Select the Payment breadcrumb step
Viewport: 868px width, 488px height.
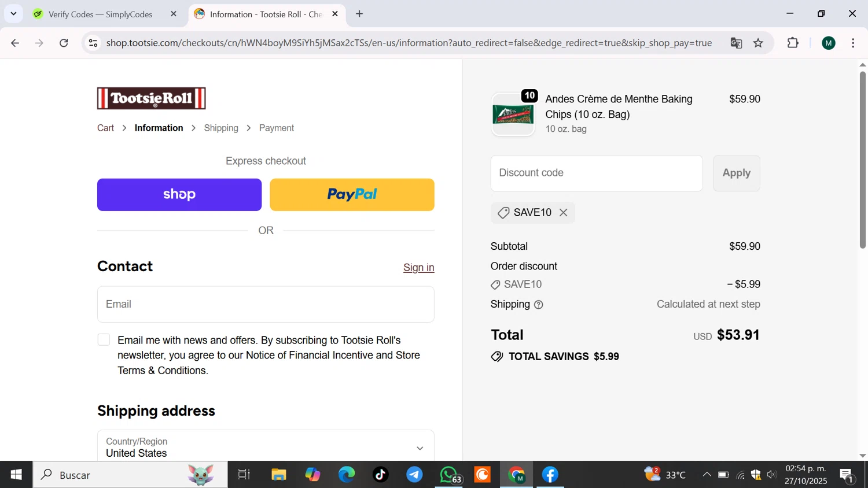(x=277, y=128)
